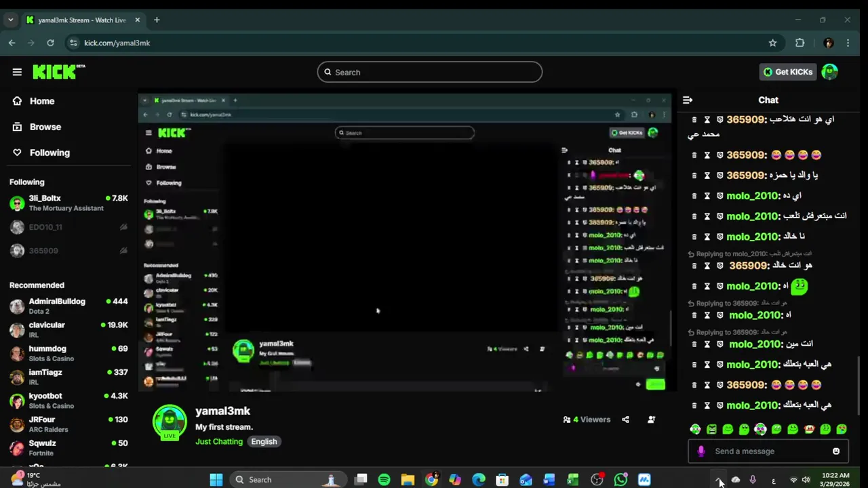Click the chat panel scrollbar
Screen dimensions: 868x488
point(859,385)
